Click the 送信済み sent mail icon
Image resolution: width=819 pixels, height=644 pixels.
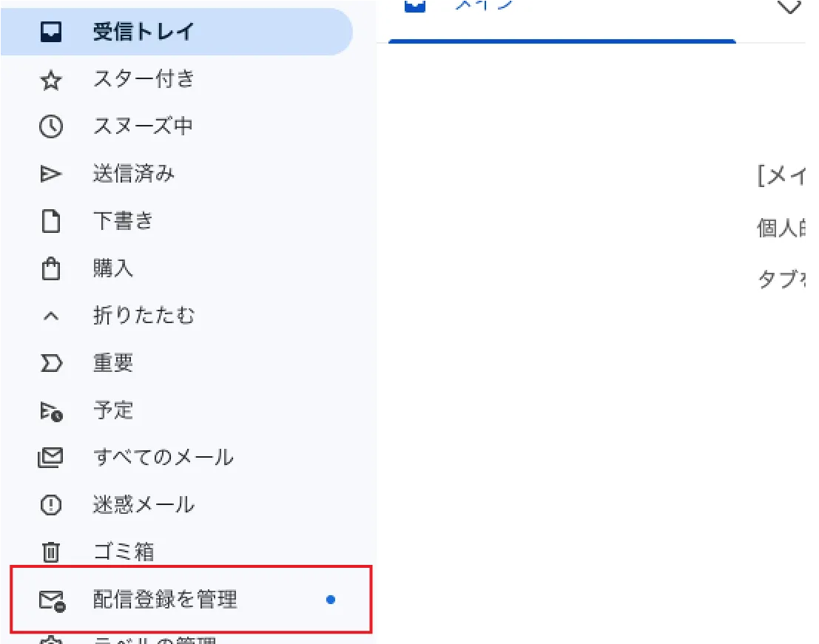point(50,173)
